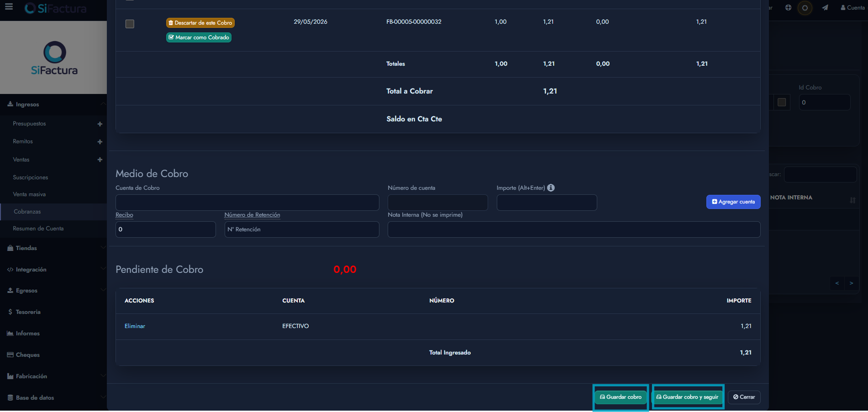
Task: Open Resumen de Cuenta in sidebar
Action: click(x=38, y=229)
